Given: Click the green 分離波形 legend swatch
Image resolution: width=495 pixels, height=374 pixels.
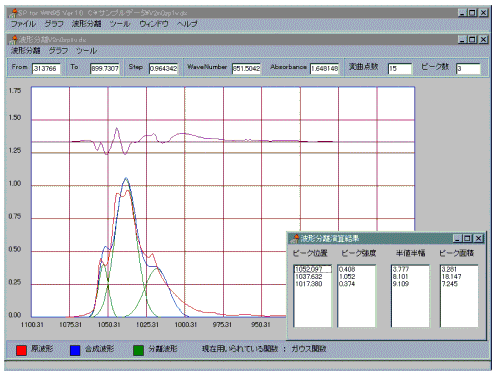Looking at the screenshot, I should [x=138, y=350].
